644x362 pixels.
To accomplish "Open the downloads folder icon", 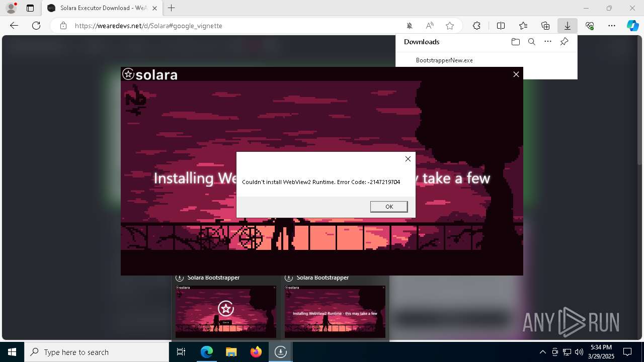I will pyautogui.click(x=515, y=42).
